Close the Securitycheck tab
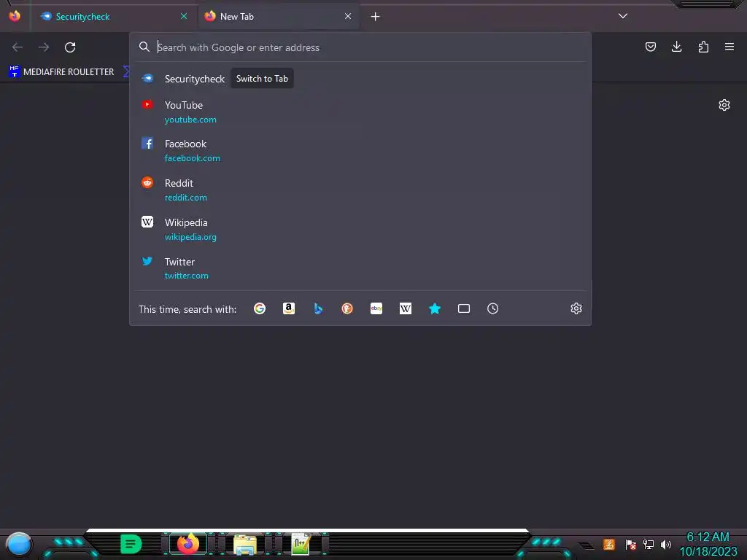The height and width of the screenshot is (560, 747). tap(184, 16)
